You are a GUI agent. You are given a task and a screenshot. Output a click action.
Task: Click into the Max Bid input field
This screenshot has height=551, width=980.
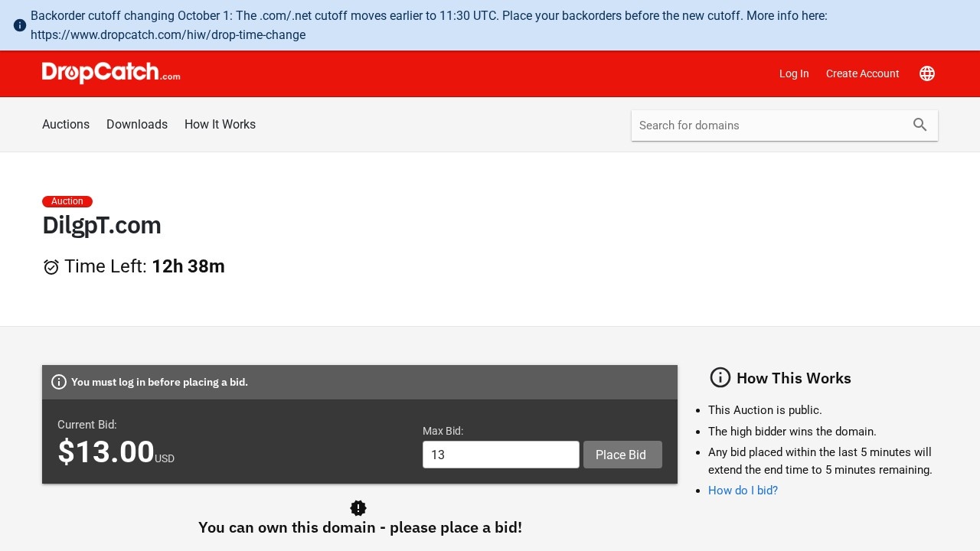501,455
